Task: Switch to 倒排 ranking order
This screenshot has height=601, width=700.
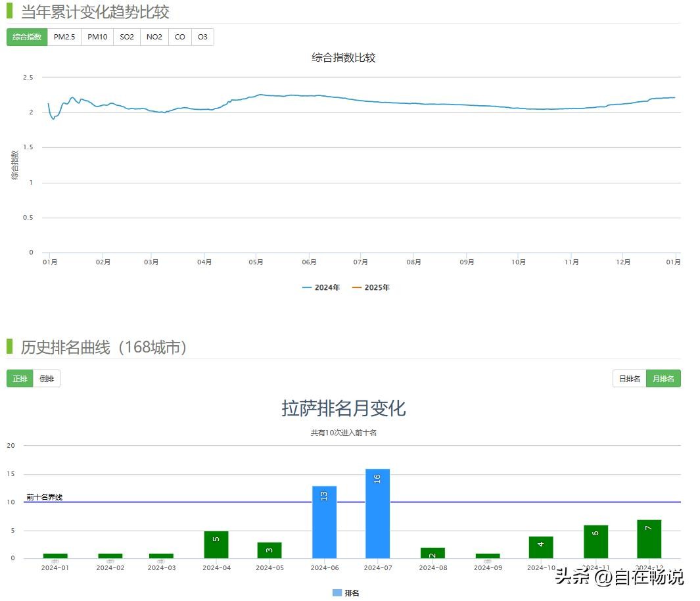Action: point(47,379)
